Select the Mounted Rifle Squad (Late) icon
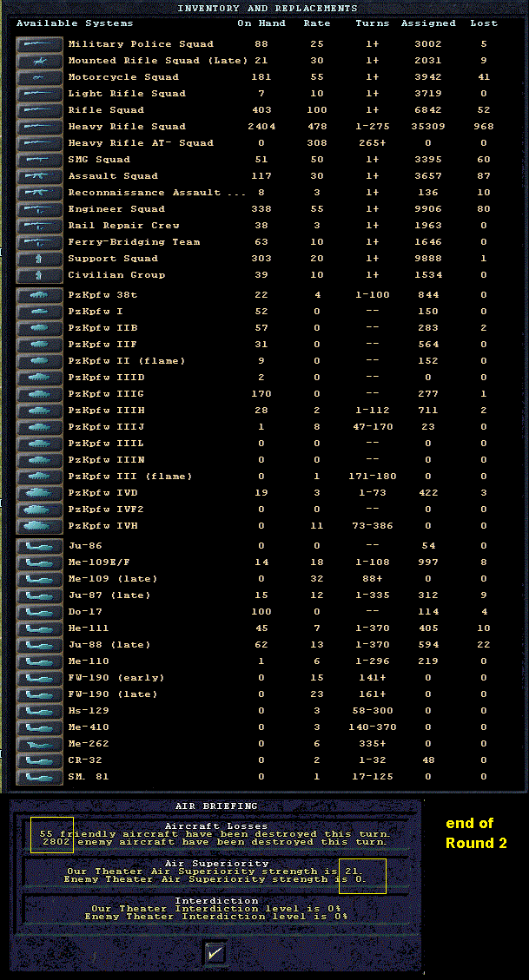 (x=39, y=61)
